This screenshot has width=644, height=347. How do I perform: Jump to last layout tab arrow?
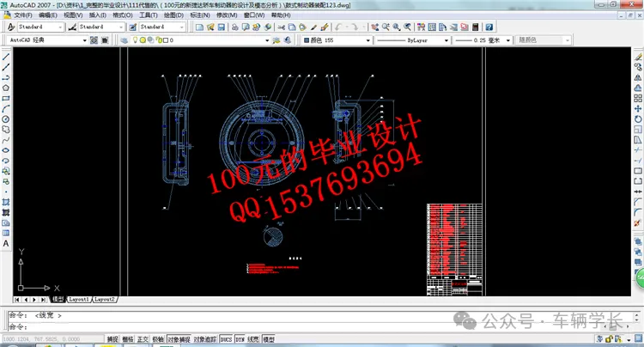[42, 300]
